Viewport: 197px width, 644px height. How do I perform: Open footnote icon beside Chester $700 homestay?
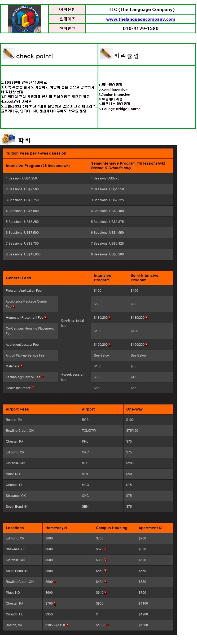[x=55, y=603]
